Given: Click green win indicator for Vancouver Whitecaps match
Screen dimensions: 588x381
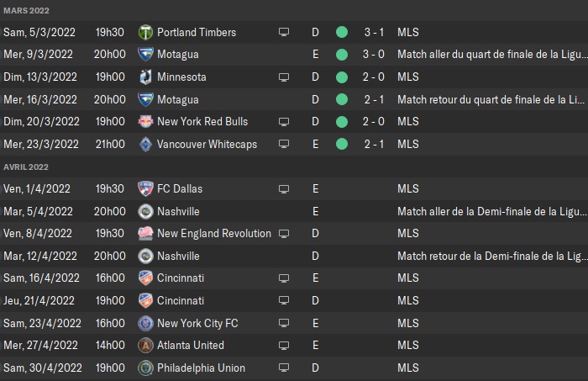Looking at the screenshot, I should [342, 144].
